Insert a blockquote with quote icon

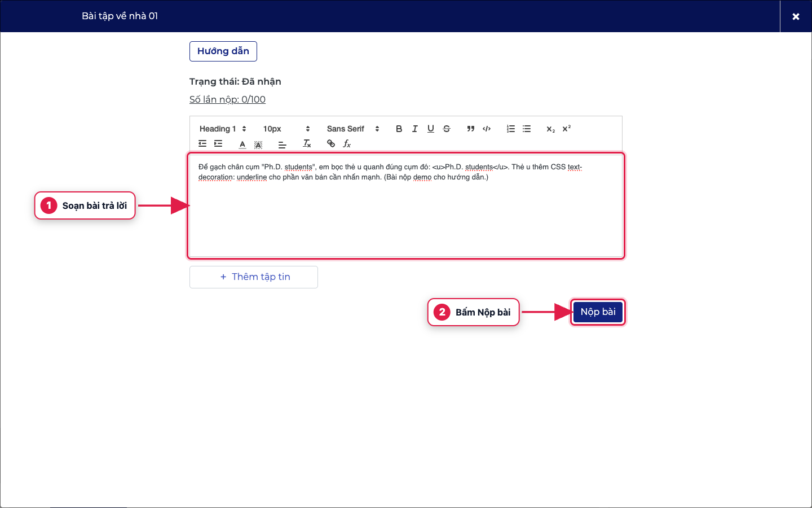(471, 129)
